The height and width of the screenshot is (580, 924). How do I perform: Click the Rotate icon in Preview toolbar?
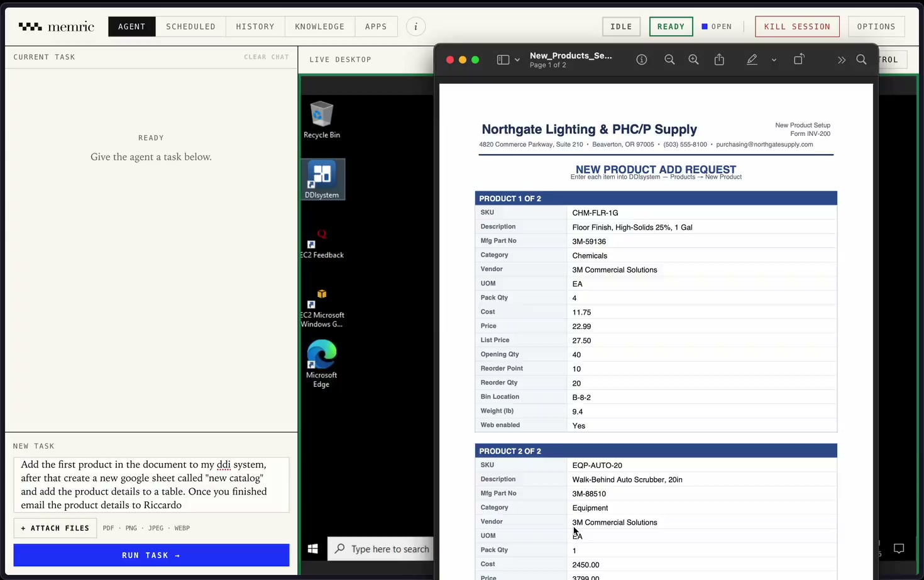point(798,59)
